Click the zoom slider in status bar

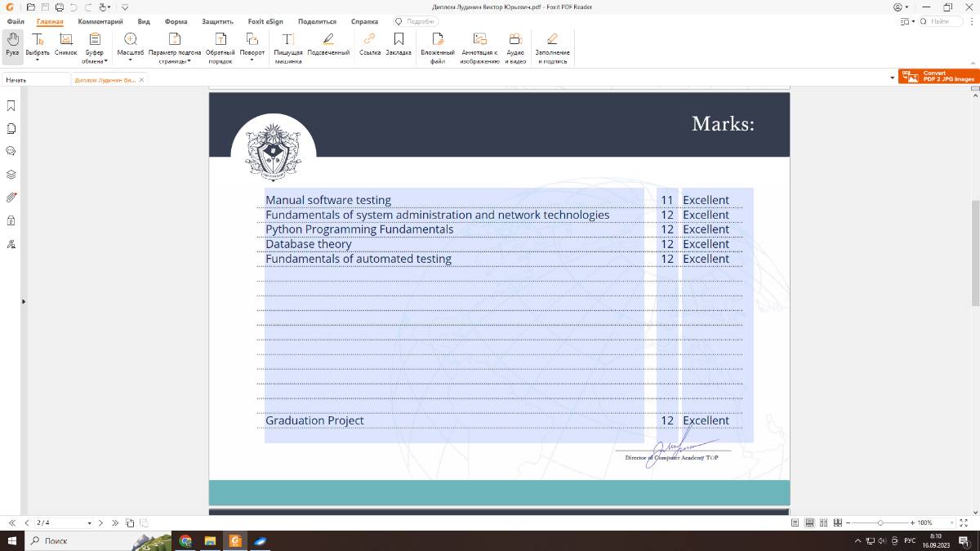(x=880, y=522)
